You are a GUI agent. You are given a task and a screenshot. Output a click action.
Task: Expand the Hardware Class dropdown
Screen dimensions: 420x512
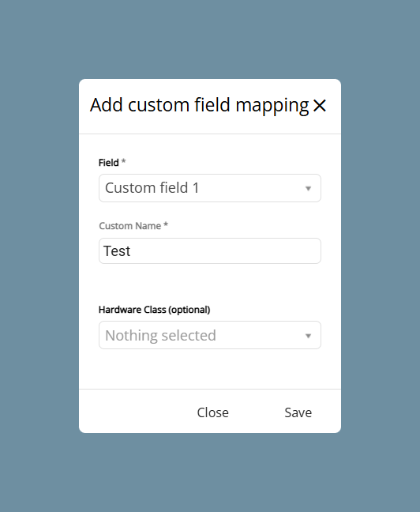pos(210,335)
